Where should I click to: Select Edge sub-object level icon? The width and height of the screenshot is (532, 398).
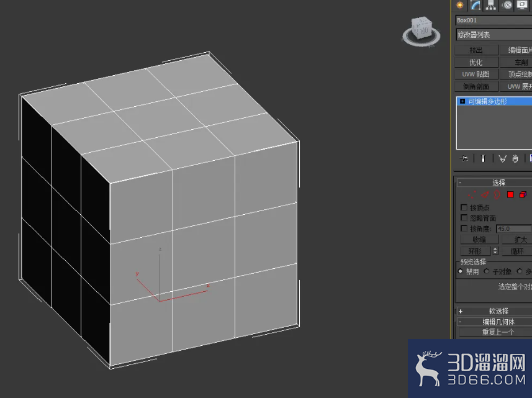tap(485, 195)
